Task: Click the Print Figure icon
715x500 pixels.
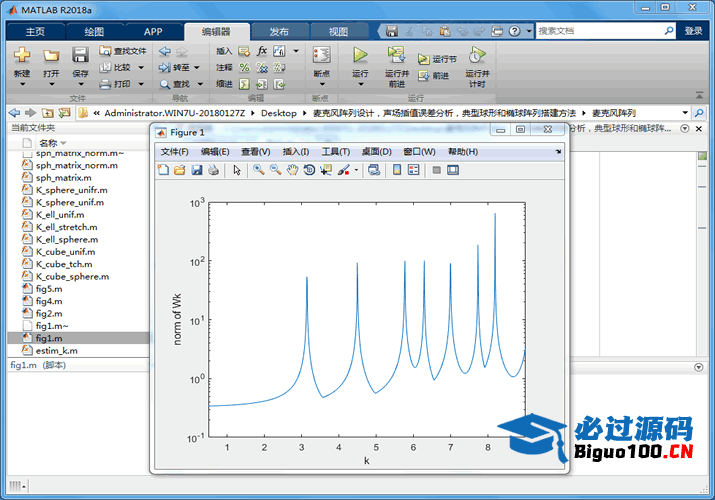Action: pyautogui.click(x=213, y=170)
